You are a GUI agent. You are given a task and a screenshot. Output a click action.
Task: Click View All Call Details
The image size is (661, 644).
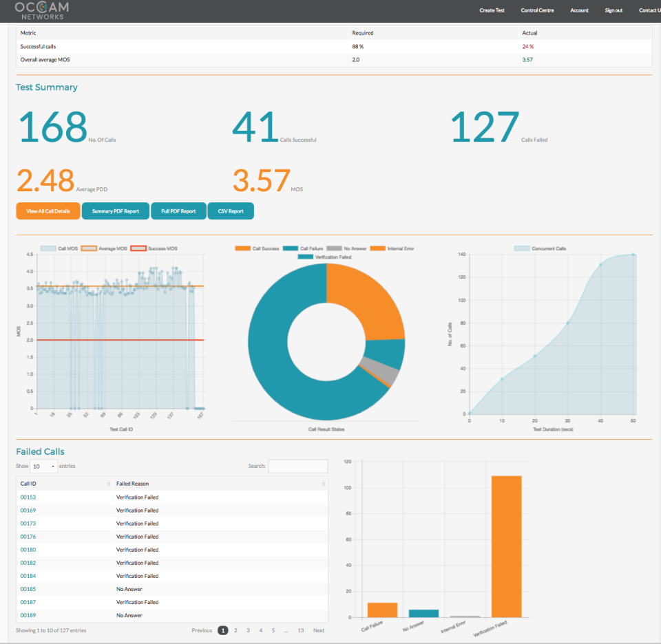click(x=48, y=211)
